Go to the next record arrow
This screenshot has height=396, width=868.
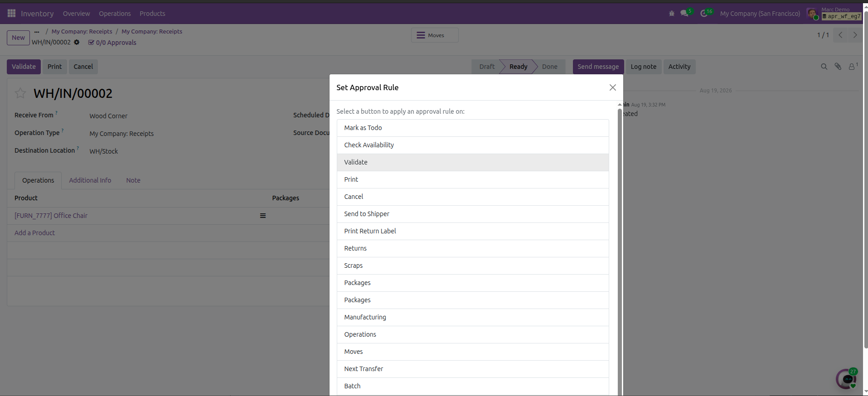point(855,35)
